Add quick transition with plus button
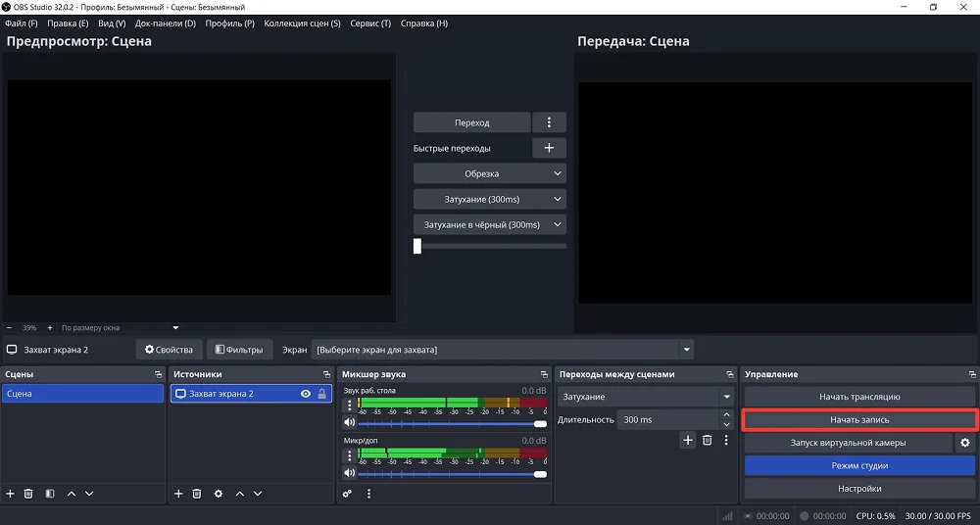980x525 pixels. tap(549, 148)
